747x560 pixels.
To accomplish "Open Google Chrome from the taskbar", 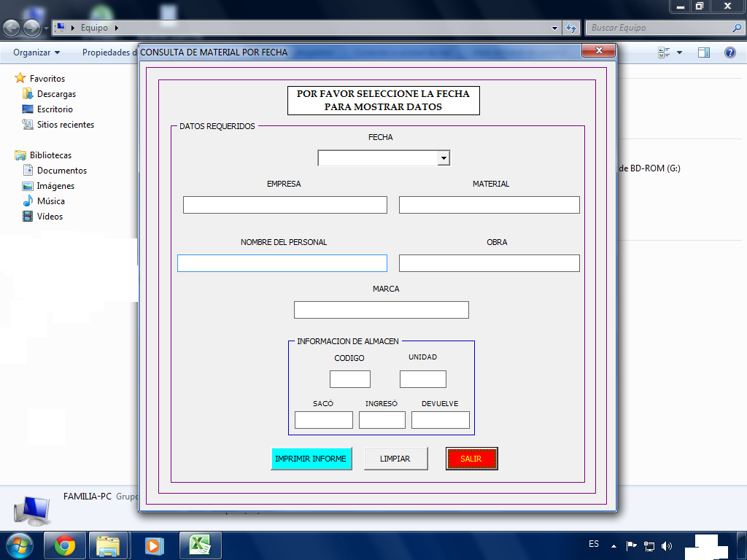I will click(65, 545).
